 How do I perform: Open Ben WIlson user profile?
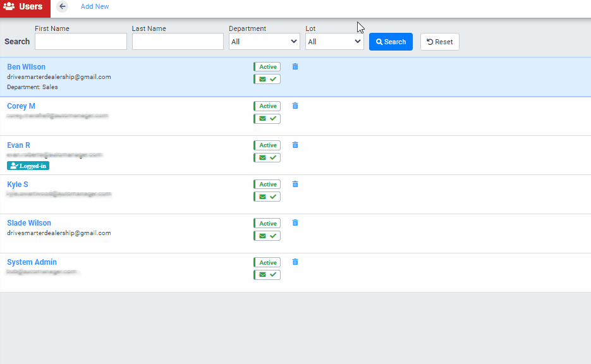click(26, 67)
